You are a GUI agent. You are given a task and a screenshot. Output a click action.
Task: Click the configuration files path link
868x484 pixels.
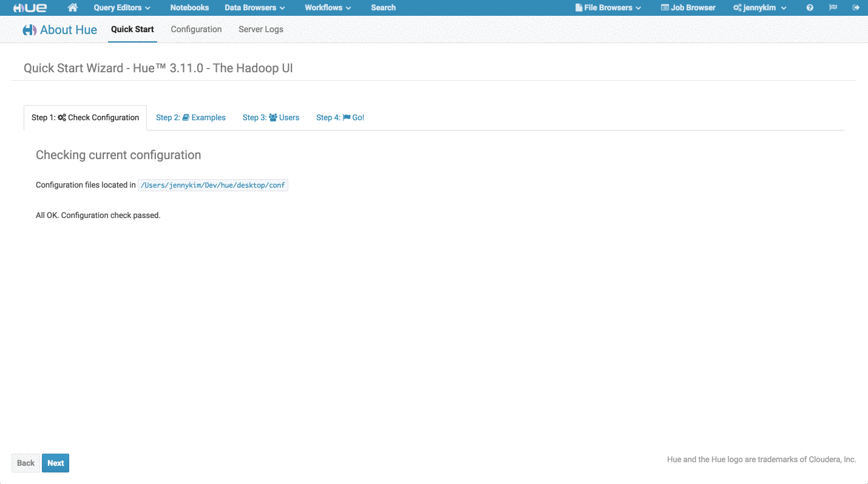pyautogui.click(x=212, y=185)
